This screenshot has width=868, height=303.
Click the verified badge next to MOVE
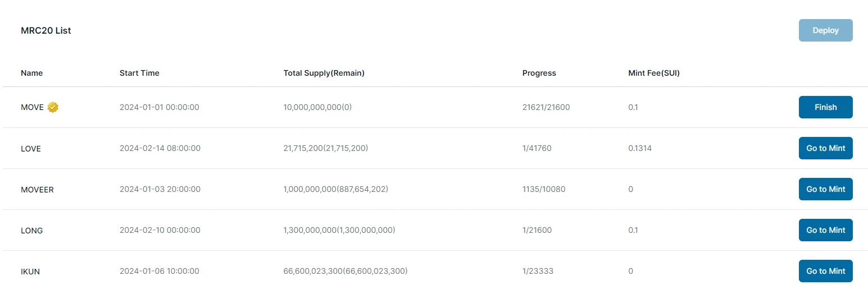tap(53, 107)
